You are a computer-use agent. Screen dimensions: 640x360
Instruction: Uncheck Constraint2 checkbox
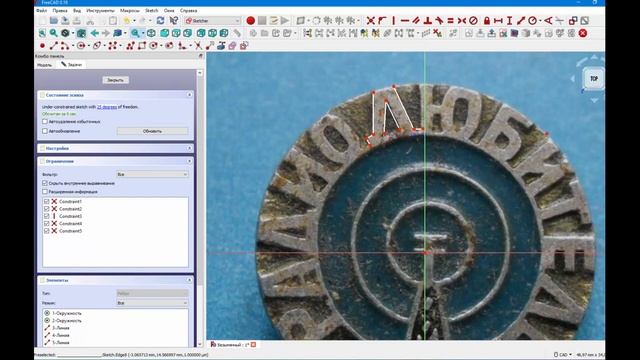(x=47, y=209)
